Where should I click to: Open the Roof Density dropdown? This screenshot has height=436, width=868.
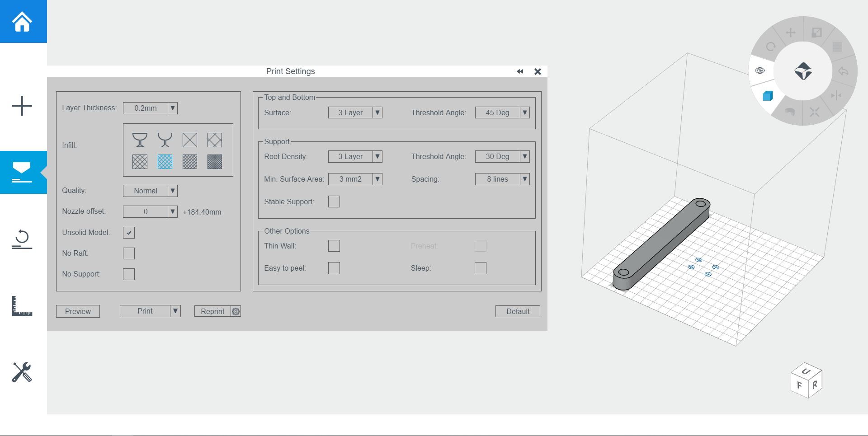[355, 156]
